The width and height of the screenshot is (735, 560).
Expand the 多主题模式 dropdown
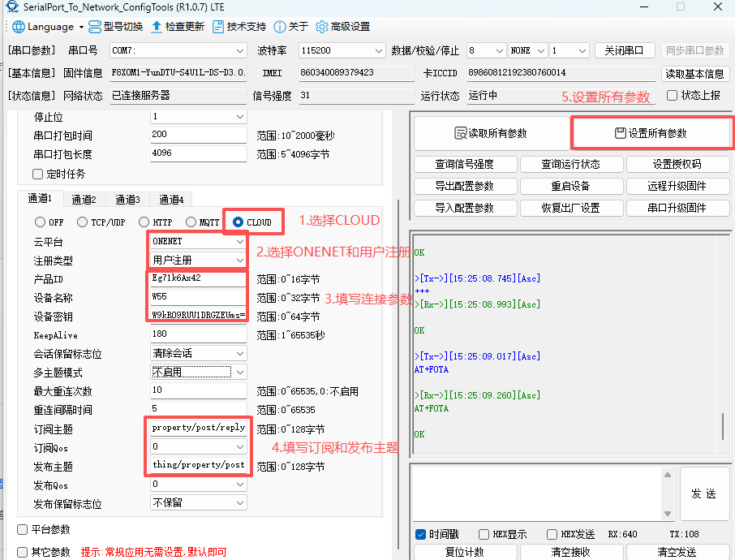pos(240,373)
